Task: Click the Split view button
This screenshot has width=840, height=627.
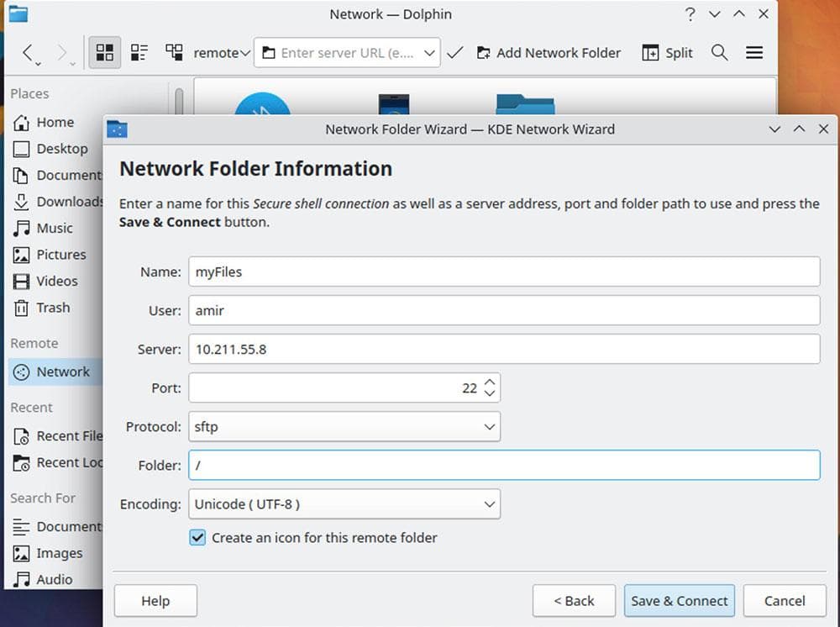Action: 668,53
